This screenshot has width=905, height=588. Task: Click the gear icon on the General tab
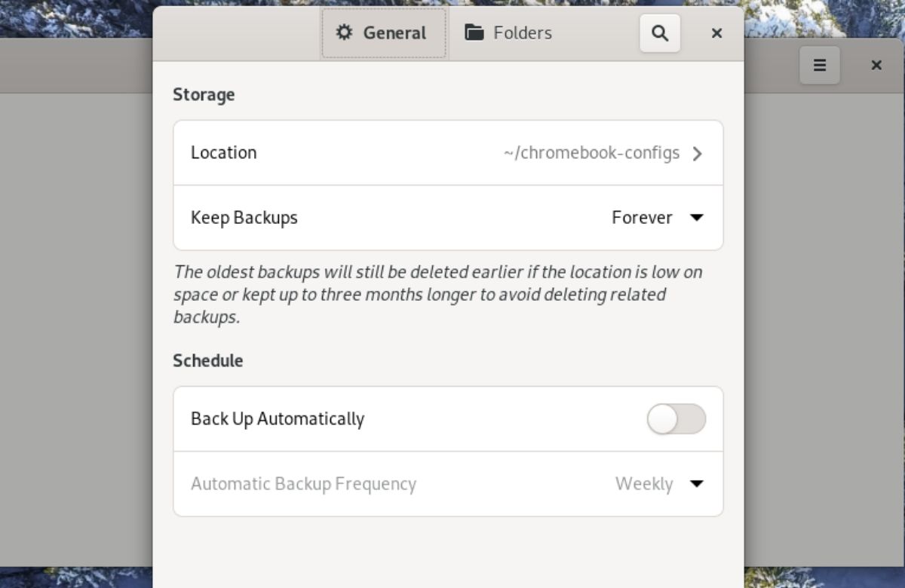(x=345, y=32)
